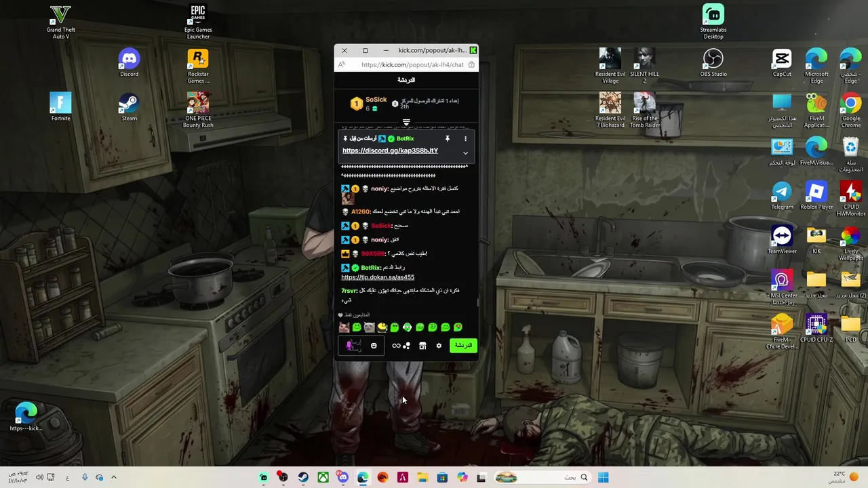This screenshot has height=488, width=868.
Task: Launch TeamViewer from the desktop
Action: point(782,240)
